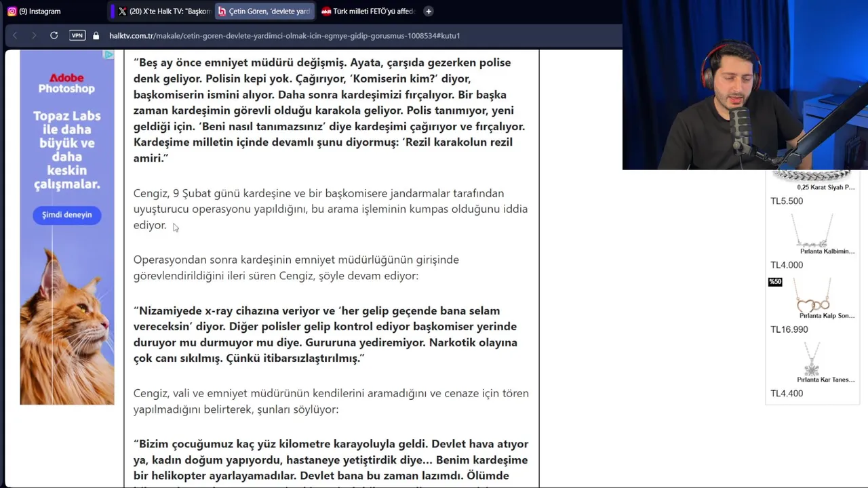This screenshot has height=488, width=868.
Task: Click the Şimdi deneyin button
Action: (x=66, y=215)
